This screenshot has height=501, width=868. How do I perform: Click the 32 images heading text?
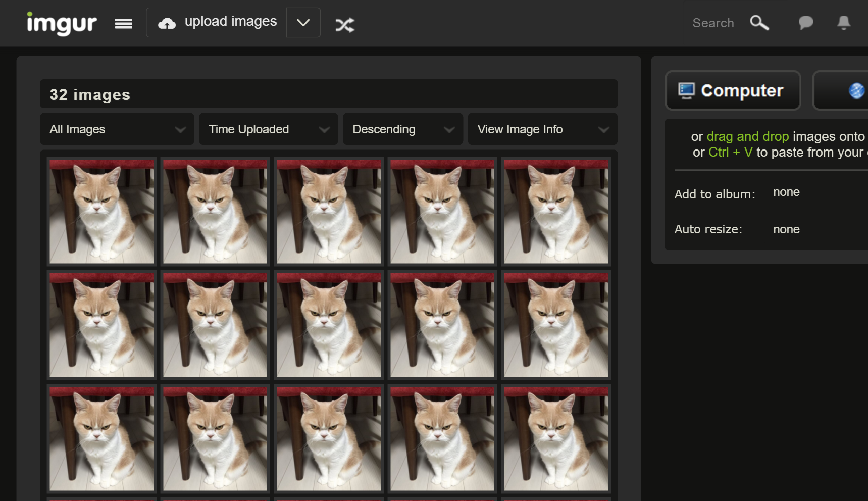(x=90, y=94)
